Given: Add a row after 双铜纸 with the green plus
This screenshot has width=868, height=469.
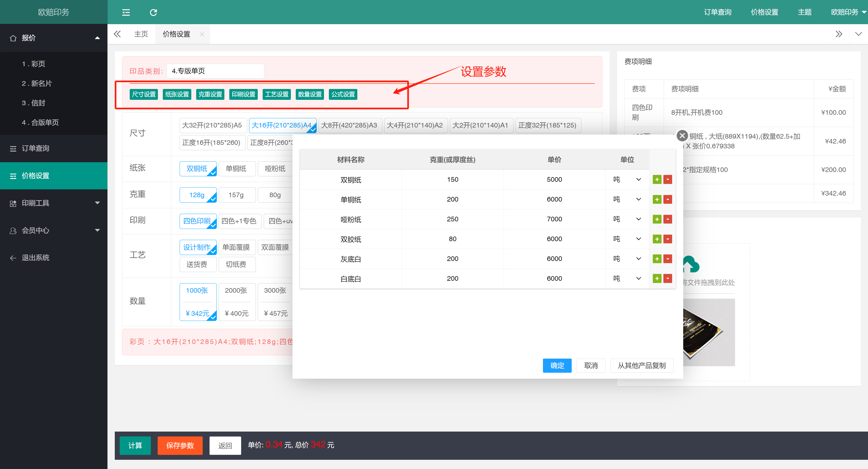Looking at the screenshot, I should (657, 179).
